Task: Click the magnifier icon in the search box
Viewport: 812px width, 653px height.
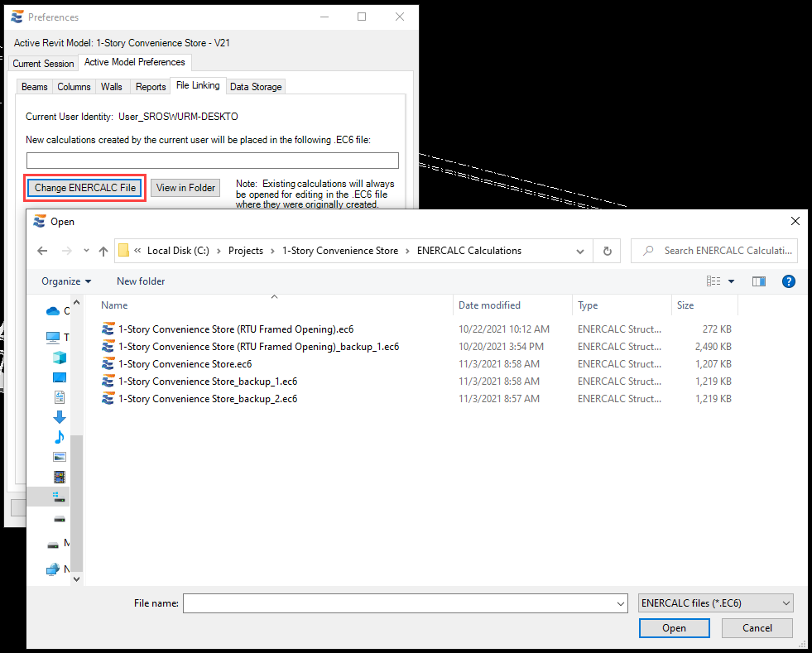Action: pyautogui.click(x=648, y=251)
